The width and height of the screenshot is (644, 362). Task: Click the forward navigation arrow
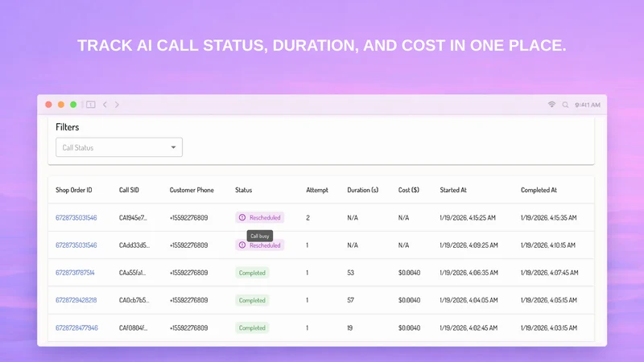pyautogui.click(x=117, y=105)
